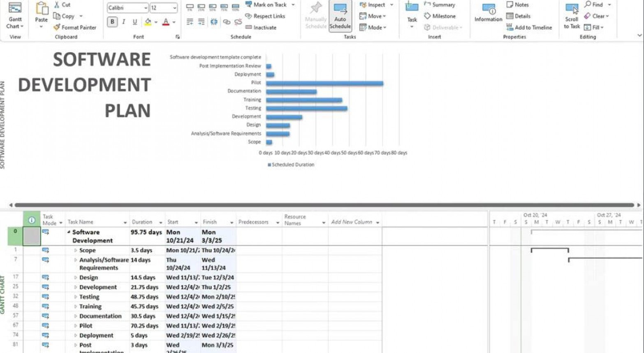The image size is (644, 353).
Task: Select the Deployment duration cell 5 days
Action: (x=147, y=336)
